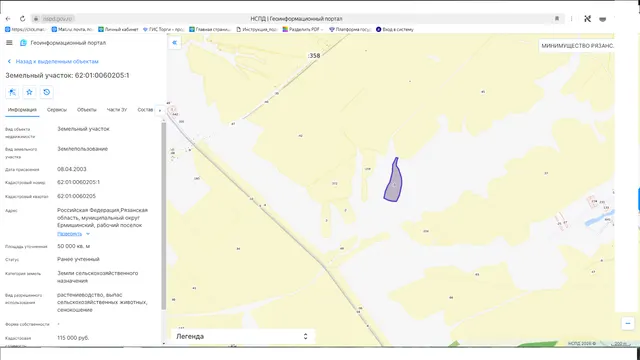Screen dimensions: 640x360
Task: Go back using the browser back arrow
Action: [8, 19]
